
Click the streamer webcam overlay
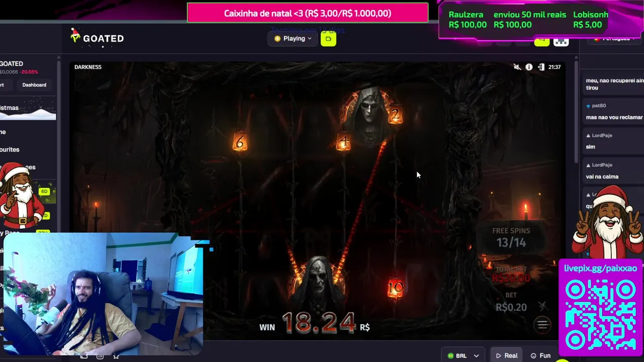tap(103, 293)
